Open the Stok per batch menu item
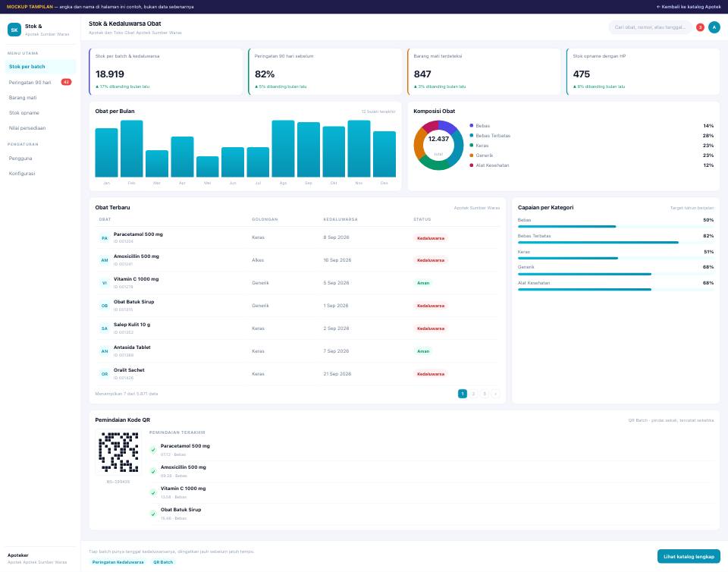Screen dimensions: 728x572 pos(40,67)
